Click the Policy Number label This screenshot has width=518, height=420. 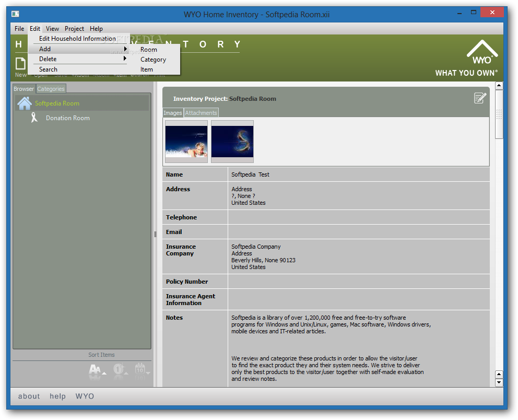click(187, 282)
